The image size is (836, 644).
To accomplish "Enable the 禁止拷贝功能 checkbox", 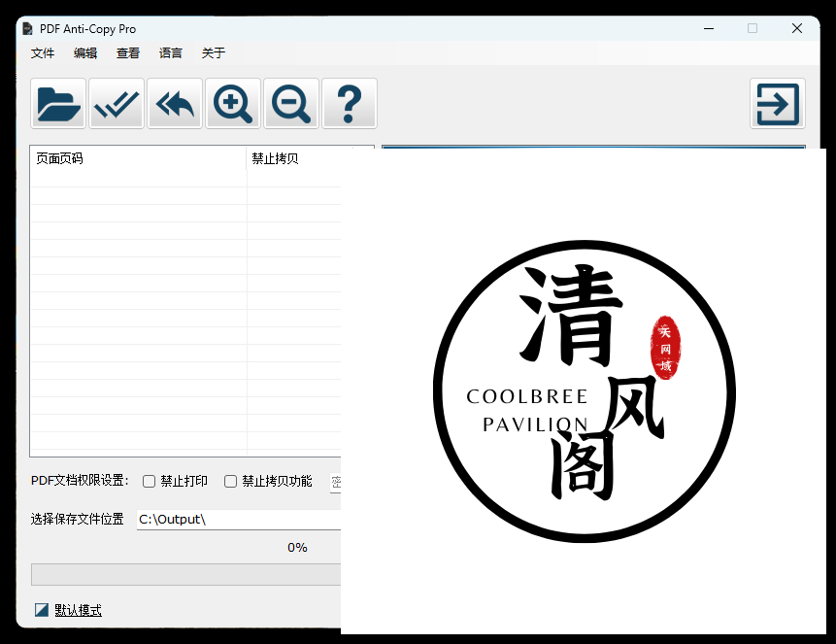I will pos(230,481).
